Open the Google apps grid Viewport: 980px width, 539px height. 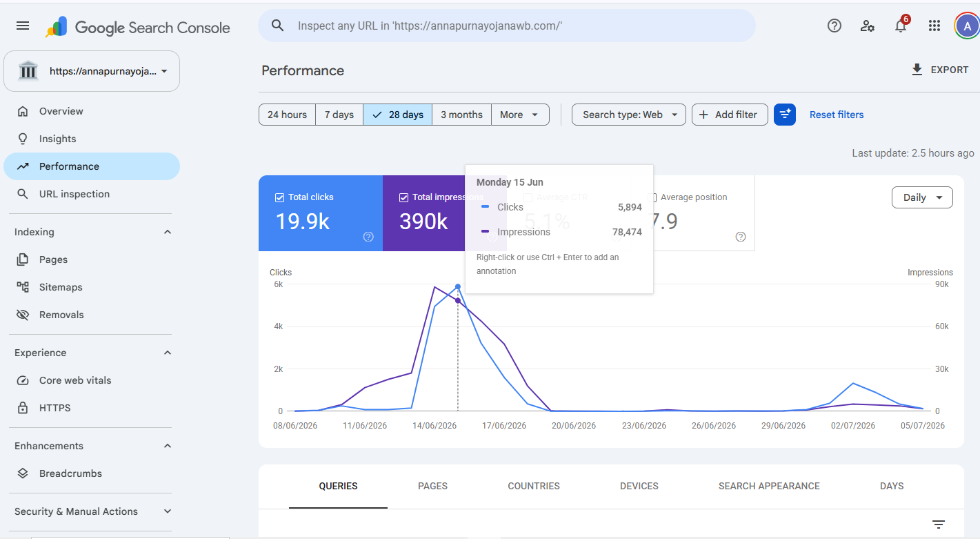tap(934, 26)
